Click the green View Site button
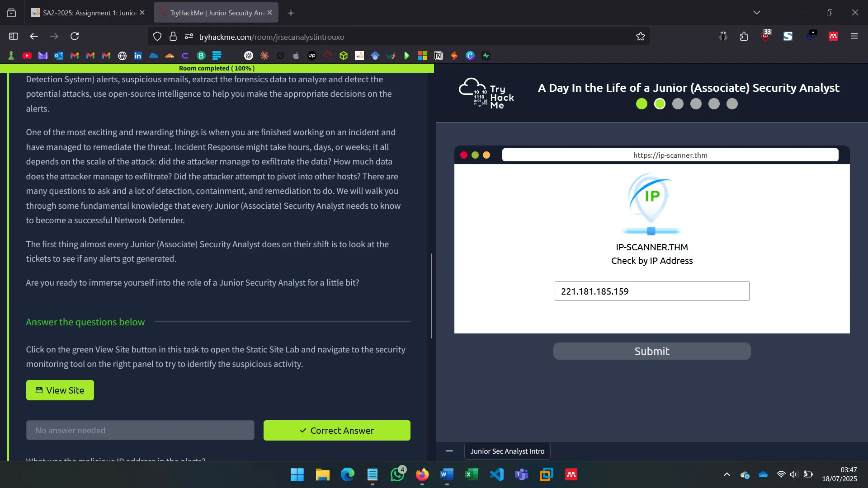 pos(60,390)
